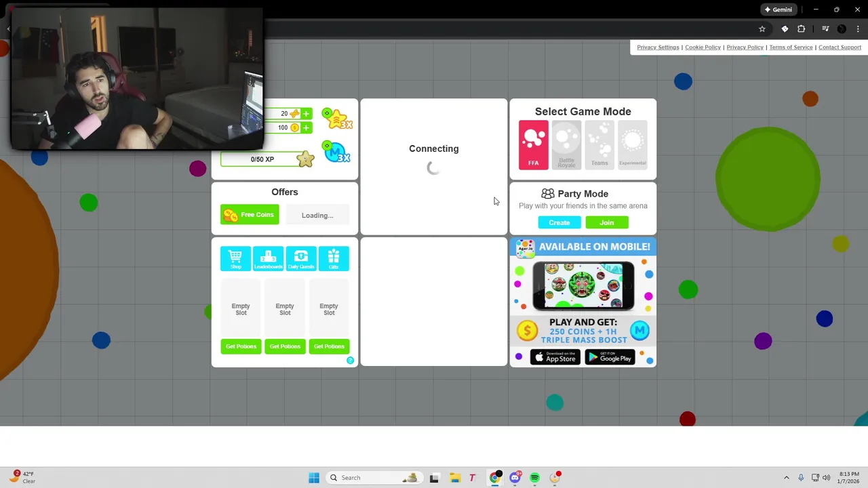This screenshot has height=488, width=868.
Task: Open the Daily Quests chest icon
Action: click(301, 259)
